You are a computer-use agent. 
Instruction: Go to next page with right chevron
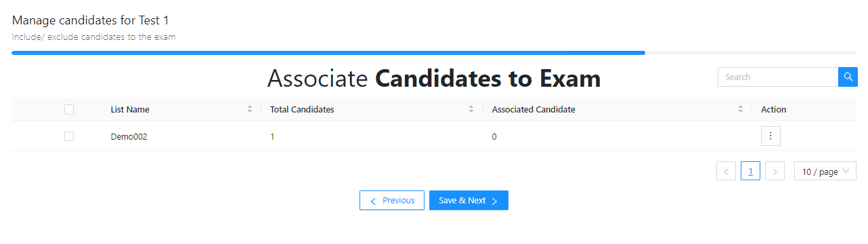click(x=775, y=171)
